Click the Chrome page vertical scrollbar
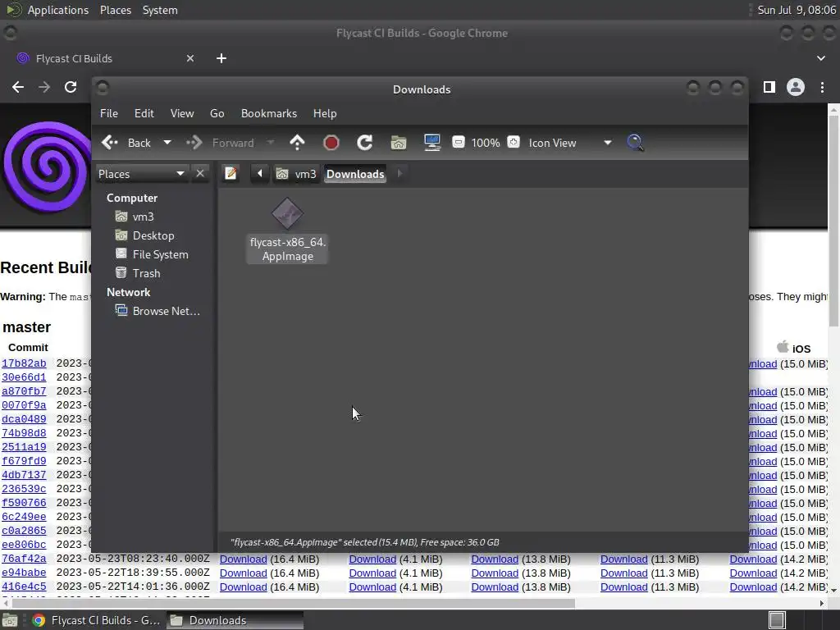The width and height of the screenshot is (840, 630). pos(833,220)
